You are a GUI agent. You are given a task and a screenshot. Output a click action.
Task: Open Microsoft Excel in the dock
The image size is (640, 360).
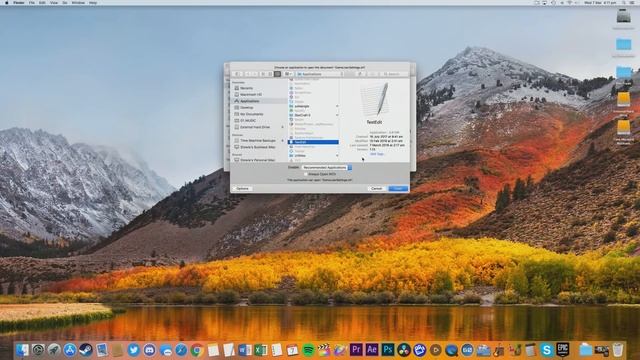[x=260, y=350]
